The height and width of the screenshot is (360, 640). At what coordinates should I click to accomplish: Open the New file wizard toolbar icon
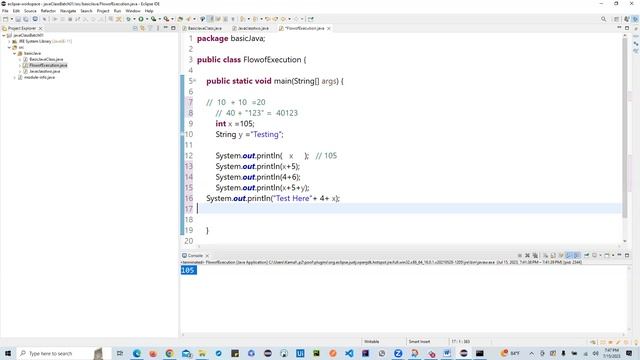click(x=5, y=19)
